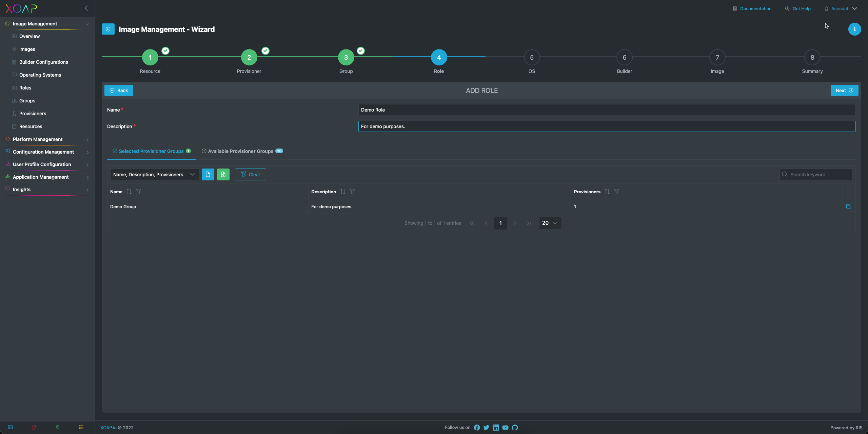Open the Account dropdown
868x434 pixels.
(x=841, y=8)
